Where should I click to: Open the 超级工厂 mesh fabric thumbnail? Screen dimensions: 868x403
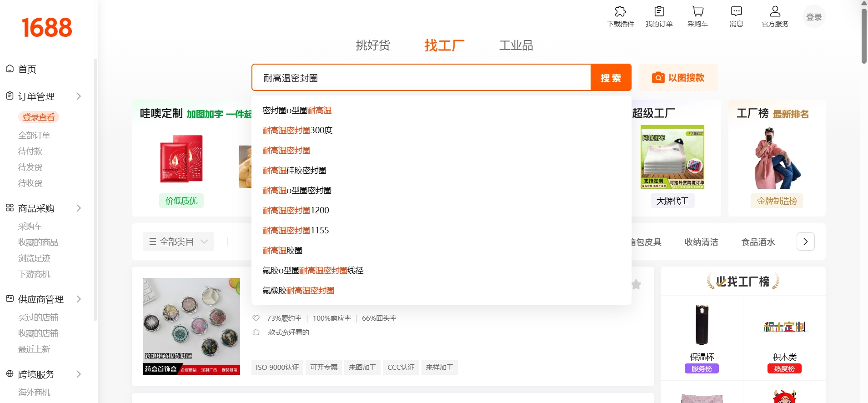(672, 157)
